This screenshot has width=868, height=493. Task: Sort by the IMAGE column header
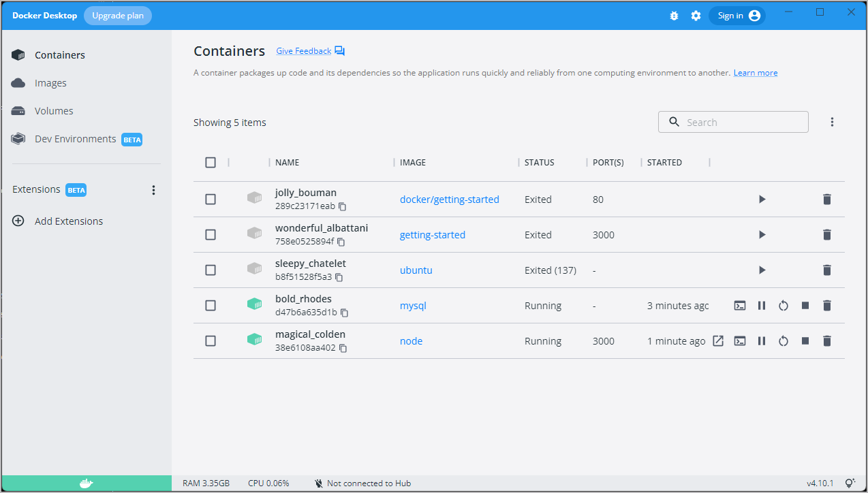pos(413,163)
